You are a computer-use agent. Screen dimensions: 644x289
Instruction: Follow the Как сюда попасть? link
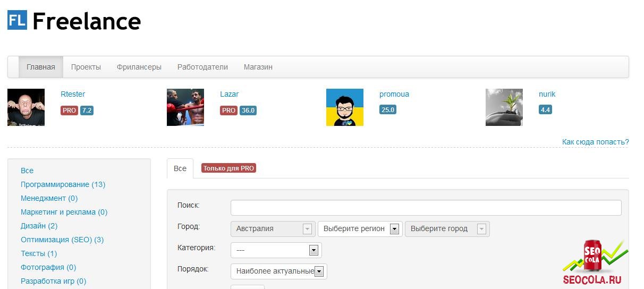tap(596, 142)
